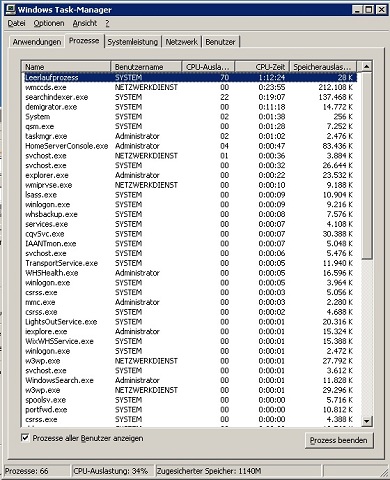Select the System process row
Image resolution: width=390 pixels, height=480 pixels.
click(x=190, y=117)
